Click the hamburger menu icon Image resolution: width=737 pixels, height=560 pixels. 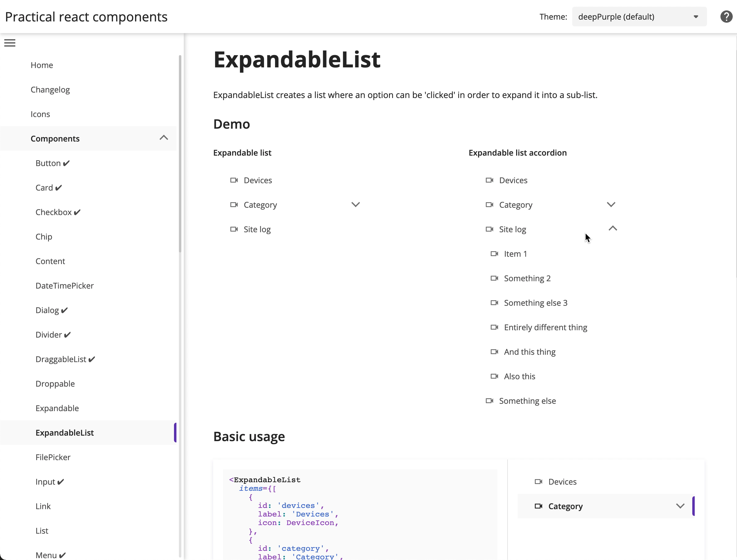10,43
